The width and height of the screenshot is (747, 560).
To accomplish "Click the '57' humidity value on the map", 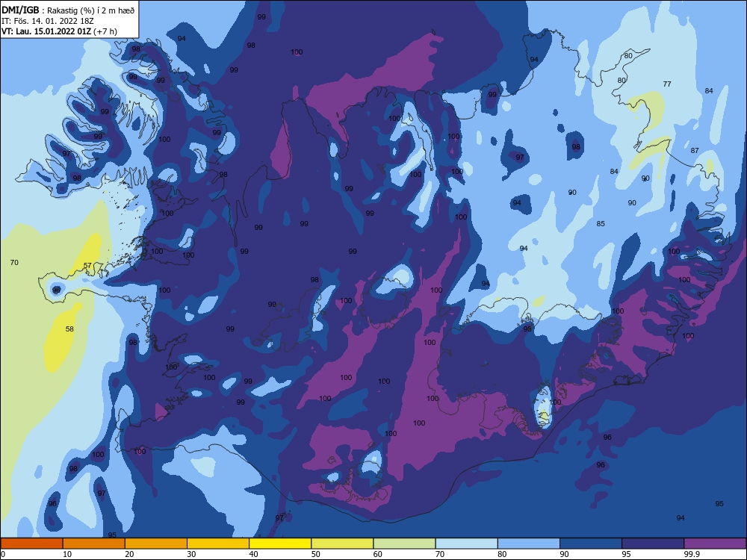I will [87, 266].
